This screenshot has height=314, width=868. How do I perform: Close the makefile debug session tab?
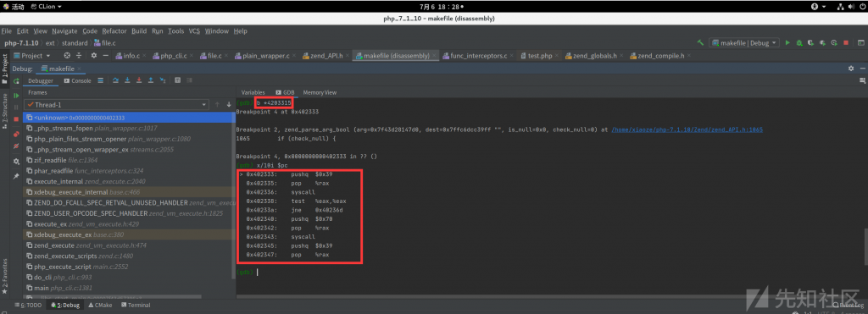(x=79, y=69)
